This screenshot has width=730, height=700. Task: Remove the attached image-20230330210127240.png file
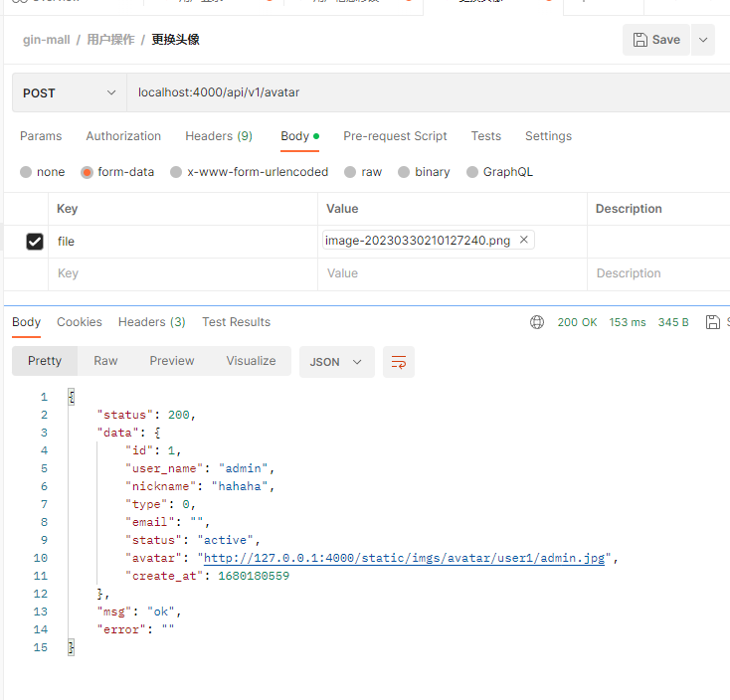pyautogui.click(x=524, y=240)
